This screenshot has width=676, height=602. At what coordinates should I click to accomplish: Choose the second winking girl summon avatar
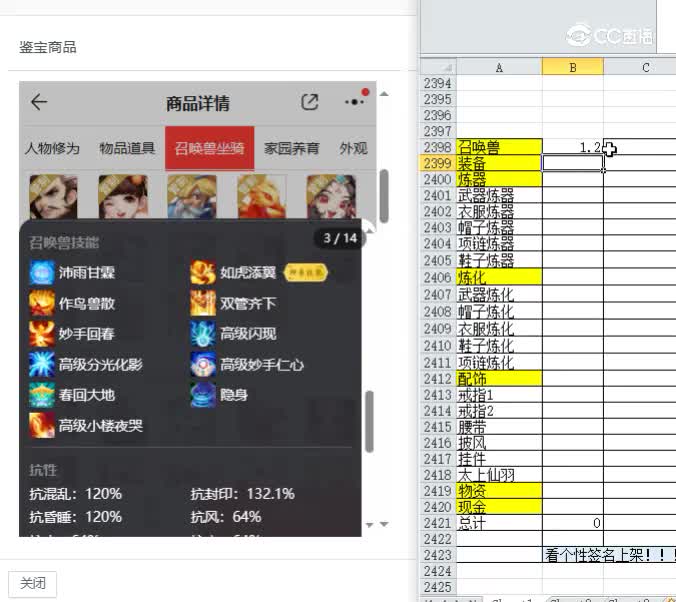coord(123,197)
